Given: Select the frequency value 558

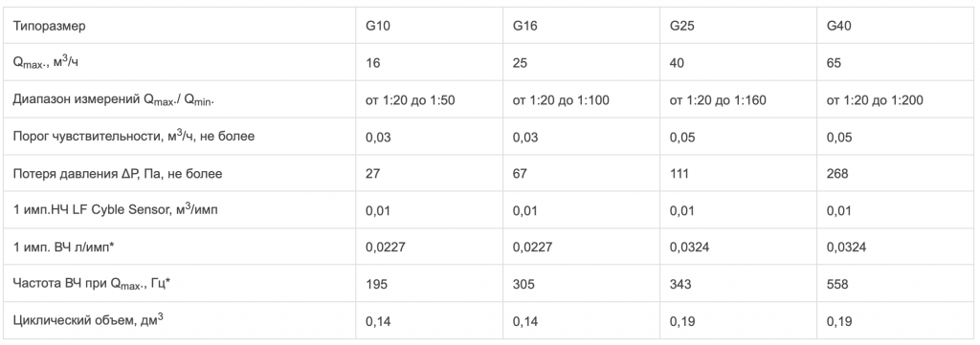Looking at the screenshot, I should tap(837, 284).
